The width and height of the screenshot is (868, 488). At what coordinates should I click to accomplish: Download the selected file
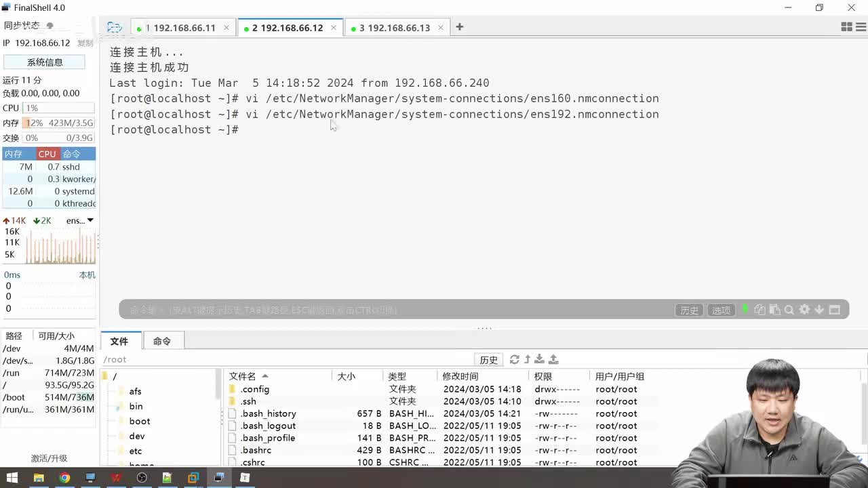pos(540,359)
